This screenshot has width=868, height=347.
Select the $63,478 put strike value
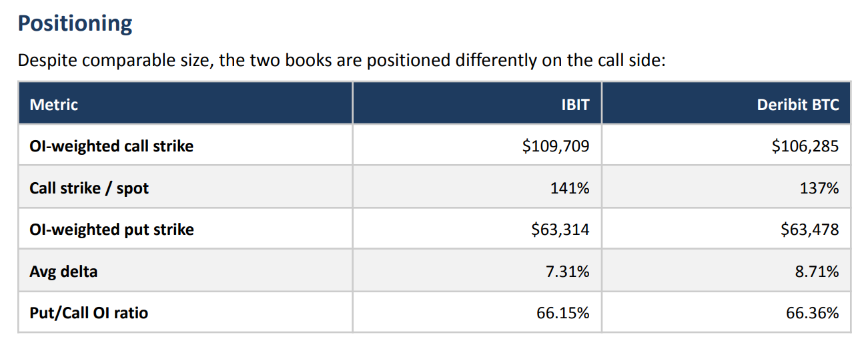(809, 230)
